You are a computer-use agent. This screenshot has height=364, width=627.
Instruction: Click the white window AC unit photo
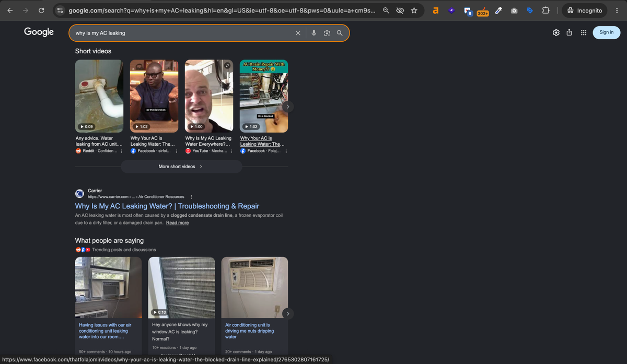pyautogui.click(x=254, y=288)
